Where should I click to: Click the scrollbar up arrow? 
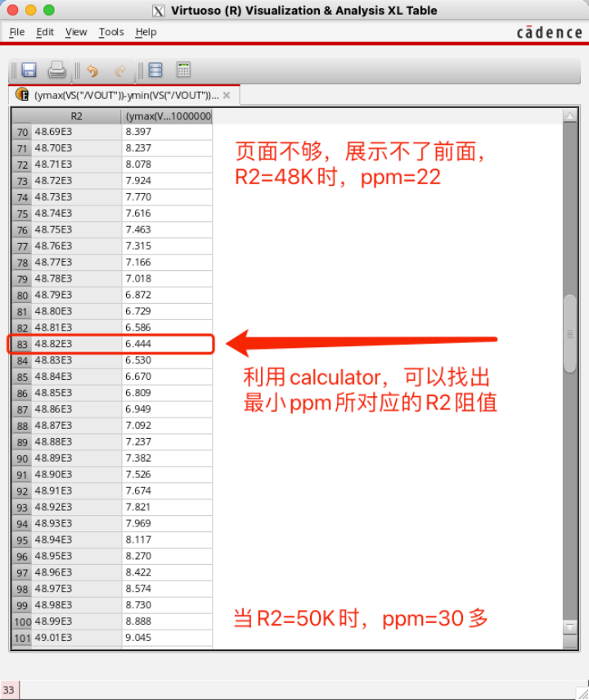point(570,116)
